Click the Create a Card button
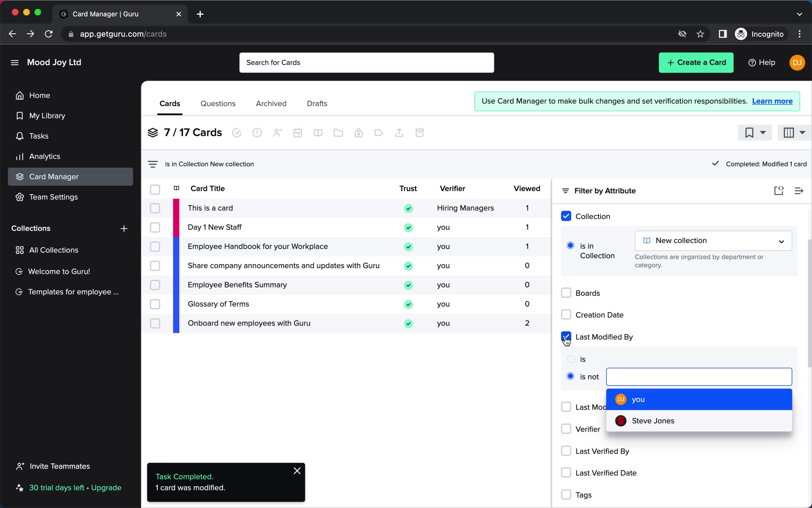 (696, 62)
